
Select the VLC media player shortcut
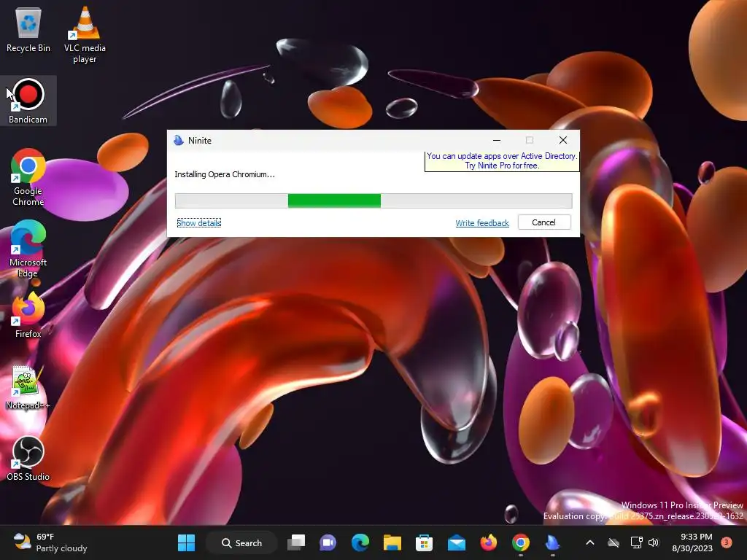point(85,34)
